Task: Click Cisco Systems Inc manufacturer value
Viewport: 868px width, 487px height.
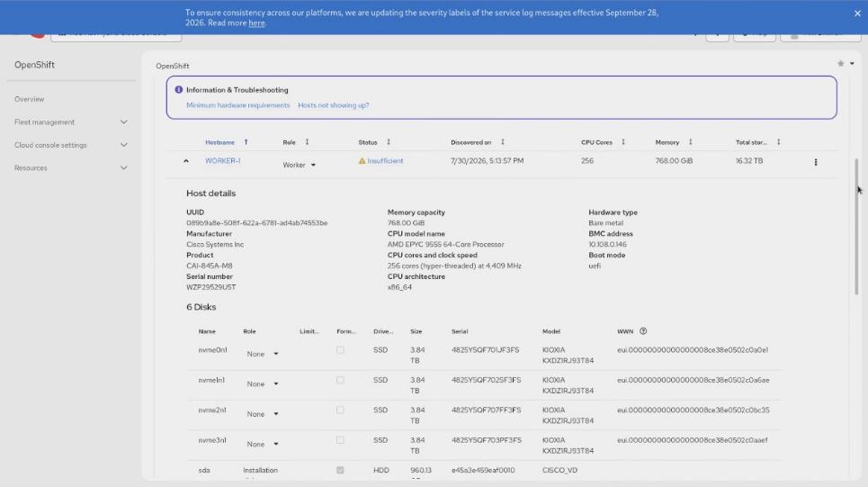Action: pyautogui.click(x=215, y=244)
